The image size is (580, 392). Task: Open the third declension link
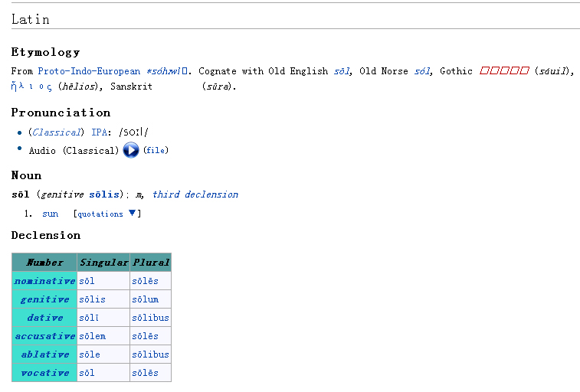195,194
